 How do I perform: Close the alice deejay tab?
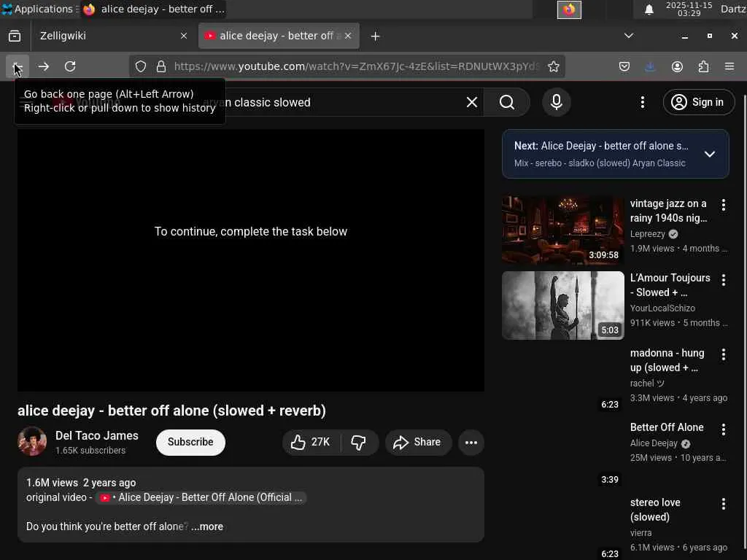coord(348,36)
